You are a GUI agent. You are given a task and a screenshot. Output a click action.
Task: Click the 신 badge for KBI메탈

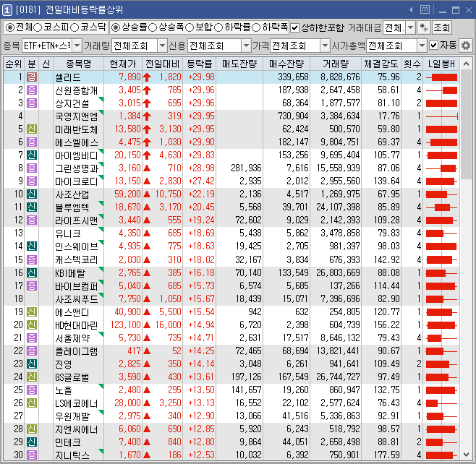(32, 273)
